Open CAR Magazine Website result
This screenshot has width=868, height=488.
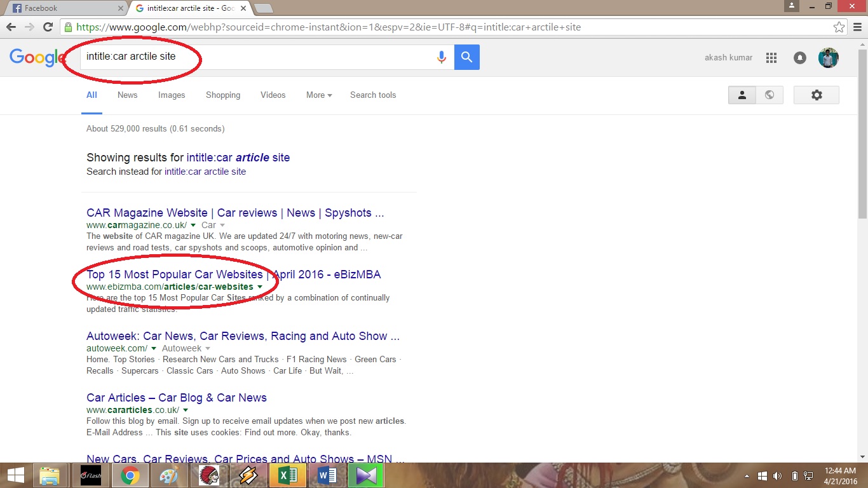click(x=235, y=213)
